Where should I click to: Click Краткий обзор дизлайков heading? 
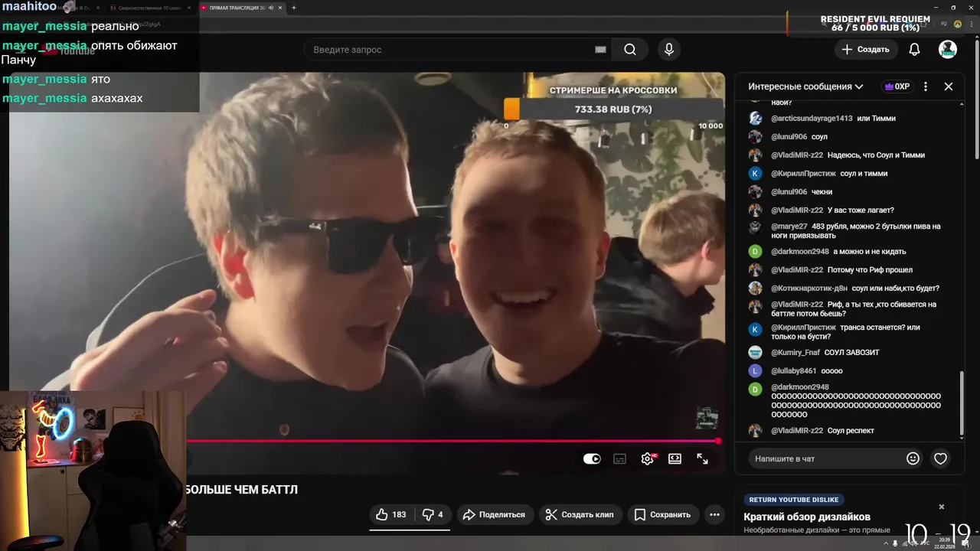tap(807, 517)
